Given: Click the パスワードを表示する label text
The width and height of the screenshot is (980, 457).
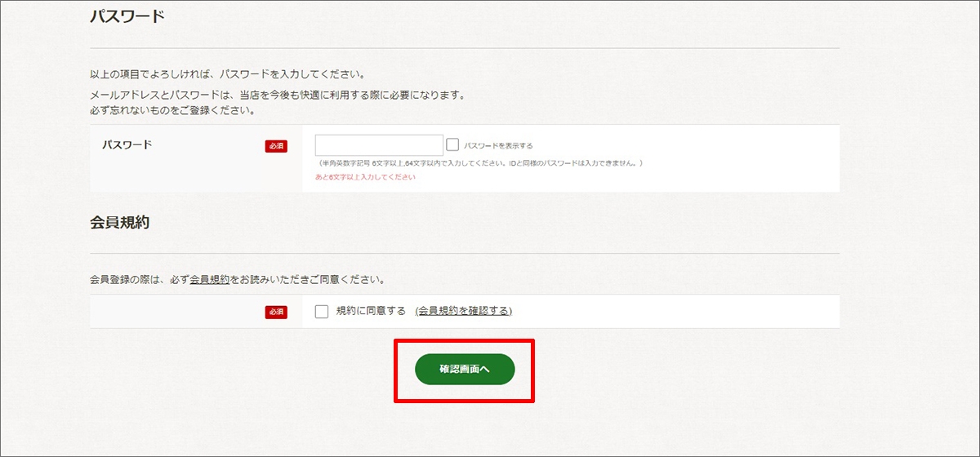Looking at the screenshot, I should point(498,146).
